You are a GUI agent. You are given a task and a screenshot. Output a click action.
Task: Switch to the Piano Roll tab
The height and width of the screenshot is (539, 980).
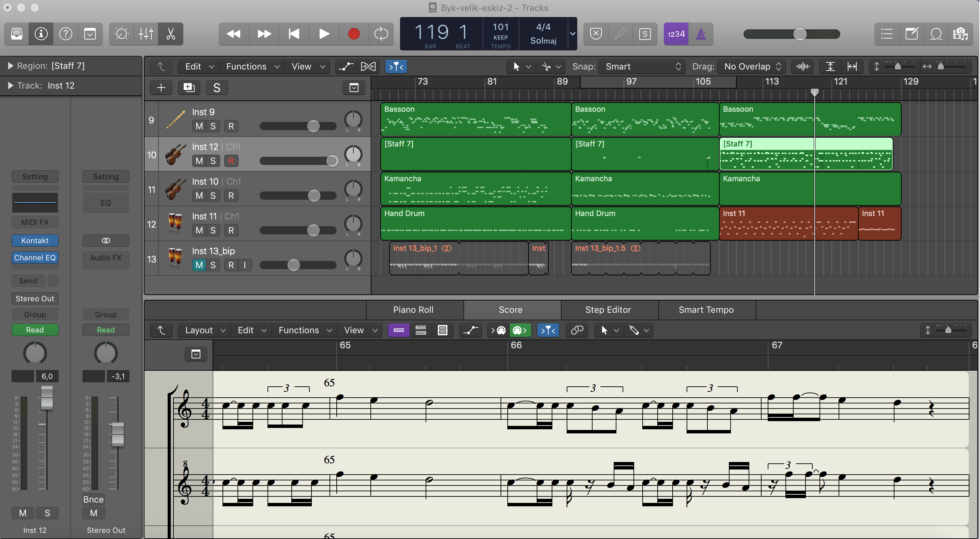(413, 310)
